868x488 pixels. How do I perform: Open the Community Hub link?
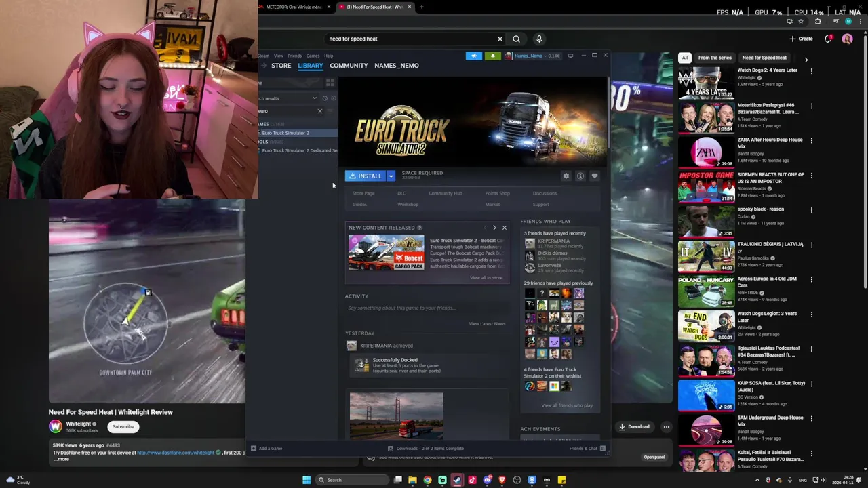pos(446,194)
